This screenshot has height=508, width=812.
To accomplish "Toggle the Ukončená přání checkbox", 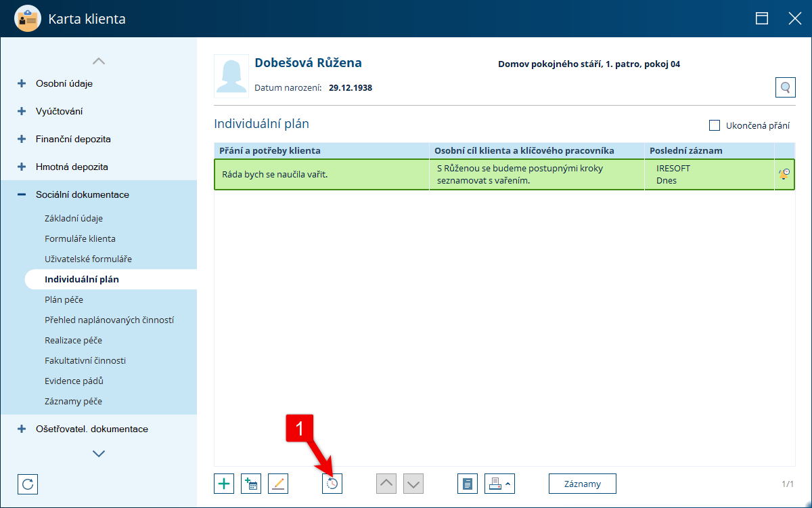I will (x=714, y=125).
